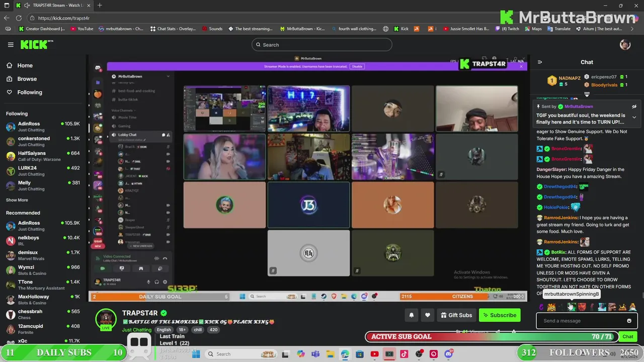Click the Kick search bar
The width and height of the screenshot is (644, 362).
click(321, 45)
